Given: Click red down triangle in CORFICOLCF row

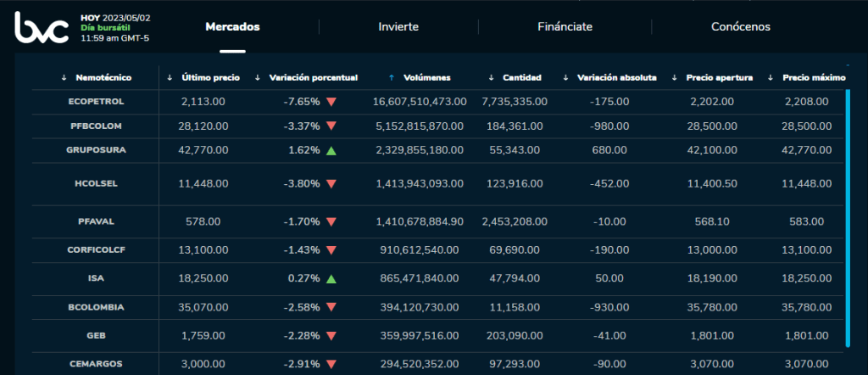Looking at the screenshot, I should point(331,250).
